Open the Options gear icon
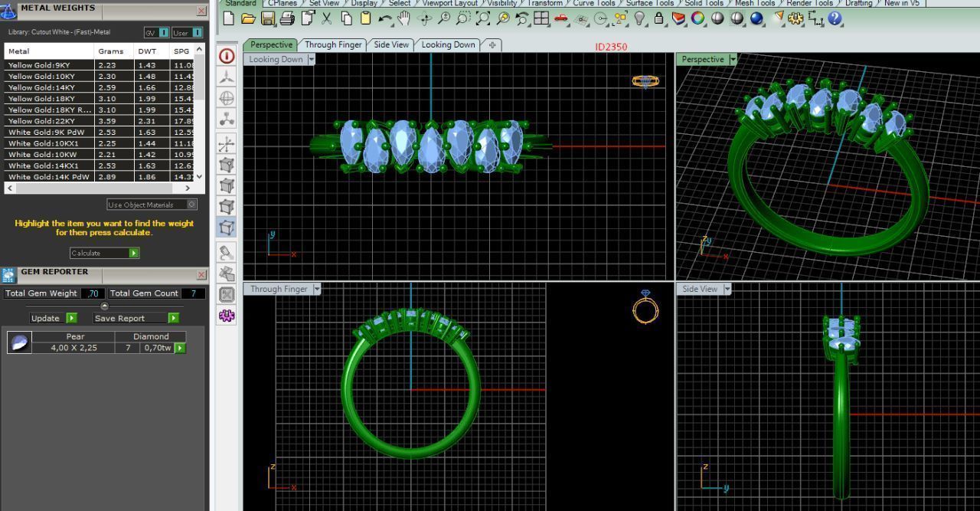The image size is (980, 511). click(796, 18)
